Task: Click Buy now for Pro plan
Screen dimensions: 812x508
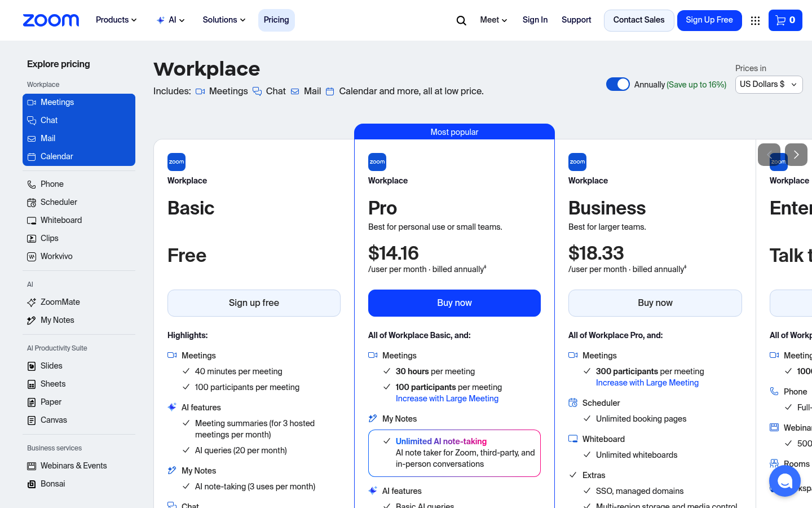Action: point(454,303)
